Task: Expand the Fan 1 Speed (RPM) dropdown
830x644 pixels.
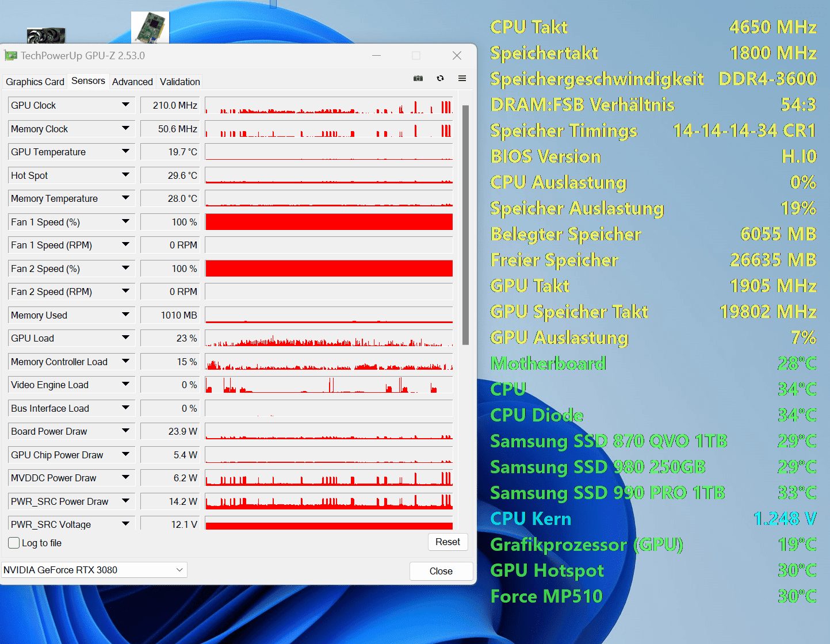Action: [x=125, y=244]
